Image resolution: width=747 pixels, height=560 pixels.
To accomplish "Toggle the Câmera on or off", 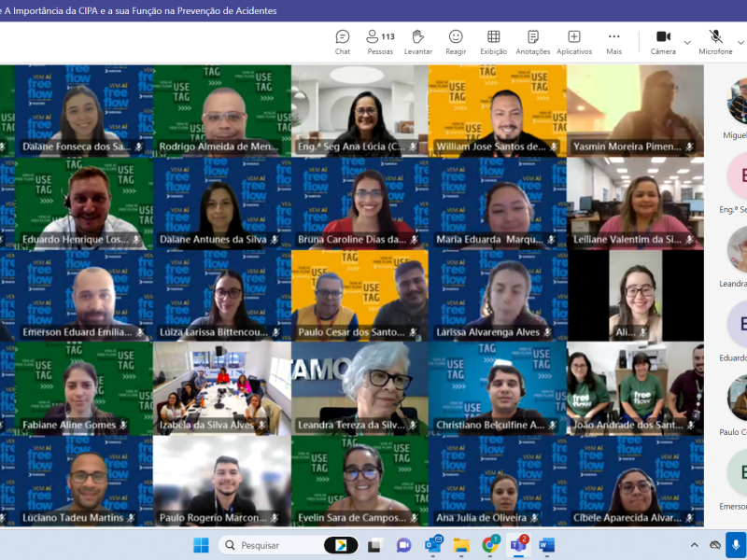I will pyautogui.click(x=663, y=42).
